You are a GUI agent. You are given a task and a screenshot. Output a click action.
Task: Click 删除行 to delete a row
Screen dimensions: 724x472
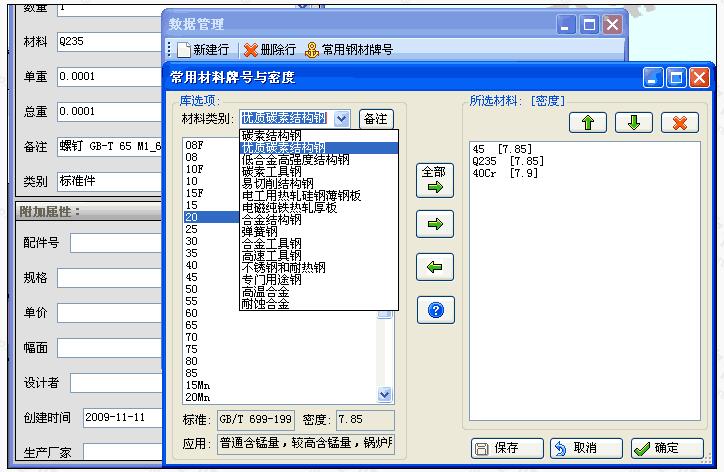[270, 49]
